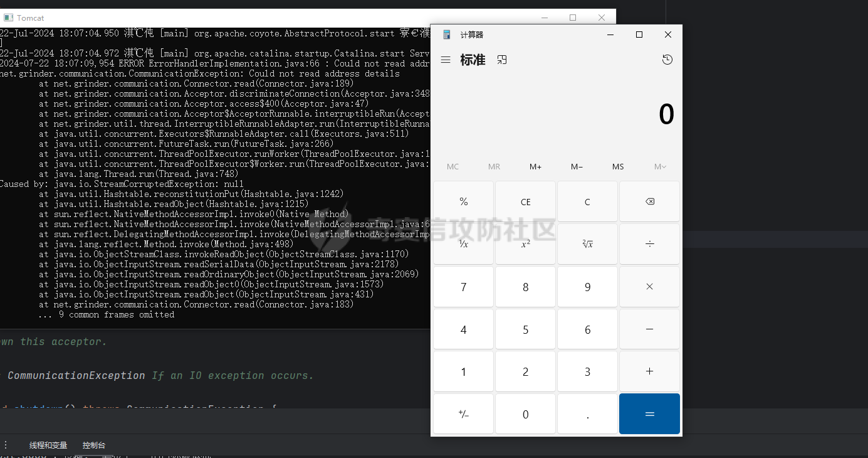868x458 pixels.
Task: Click the plus/minus sign toggle key
Action: 464,413
